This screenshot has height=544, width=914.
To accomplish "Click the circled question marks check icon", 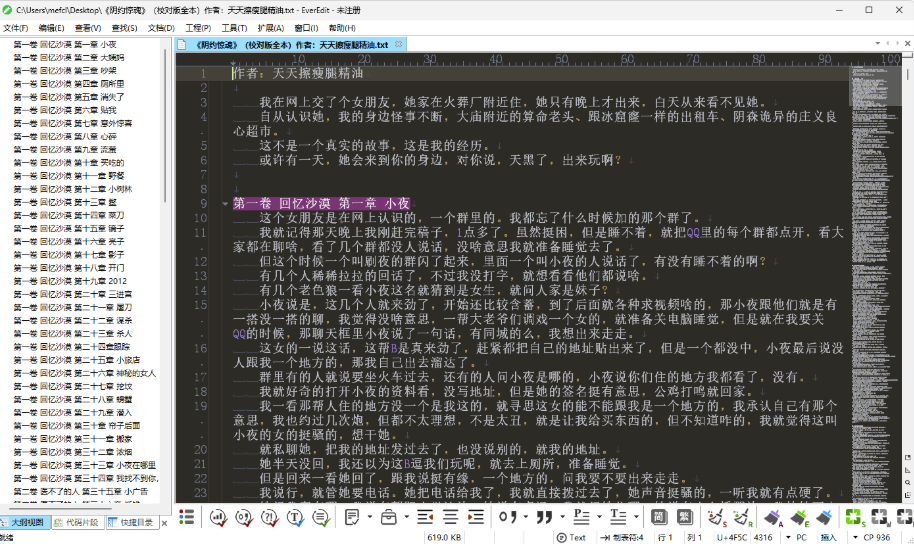I will tap(270, 517).
